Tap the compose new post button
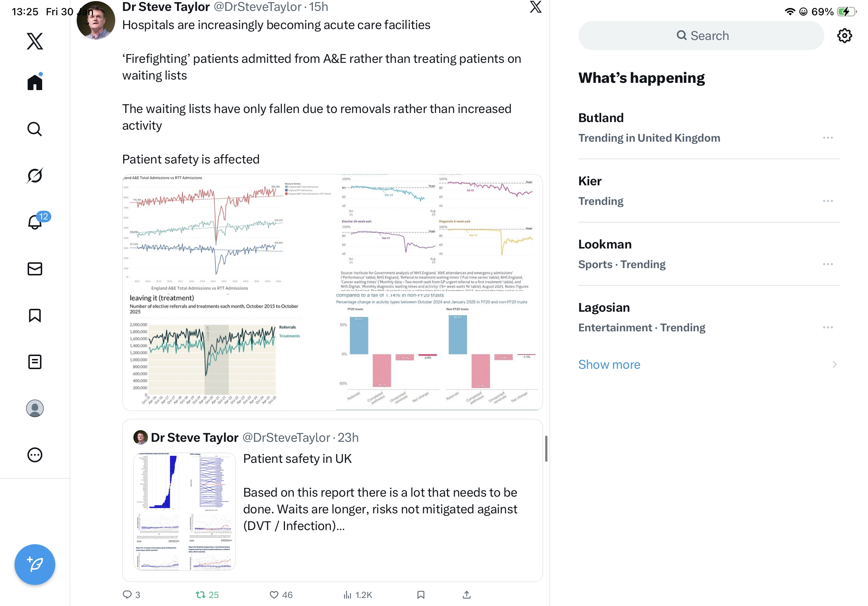Screen dimensions: 868x606 coord(35,565)
